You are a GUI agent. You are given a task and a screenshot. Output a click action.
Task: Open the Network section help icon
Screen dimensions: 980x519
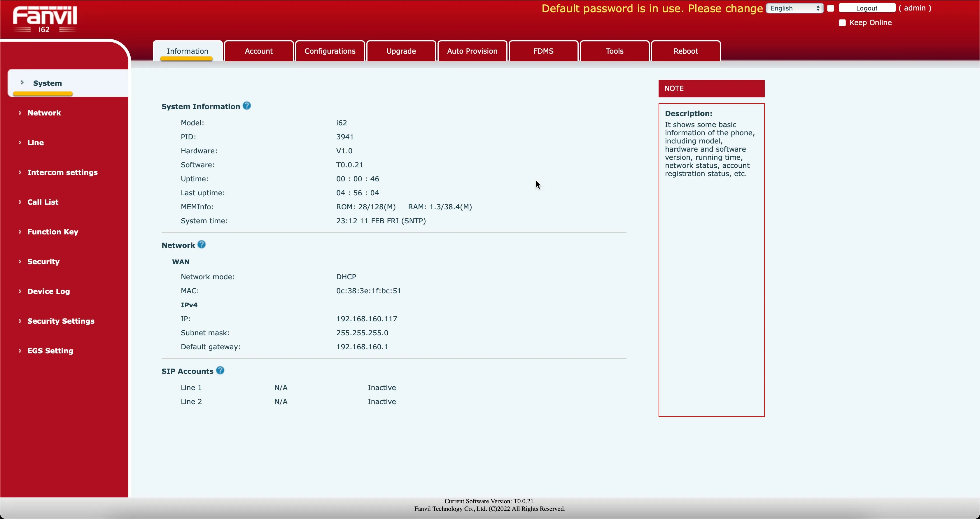tap(202, 245)
